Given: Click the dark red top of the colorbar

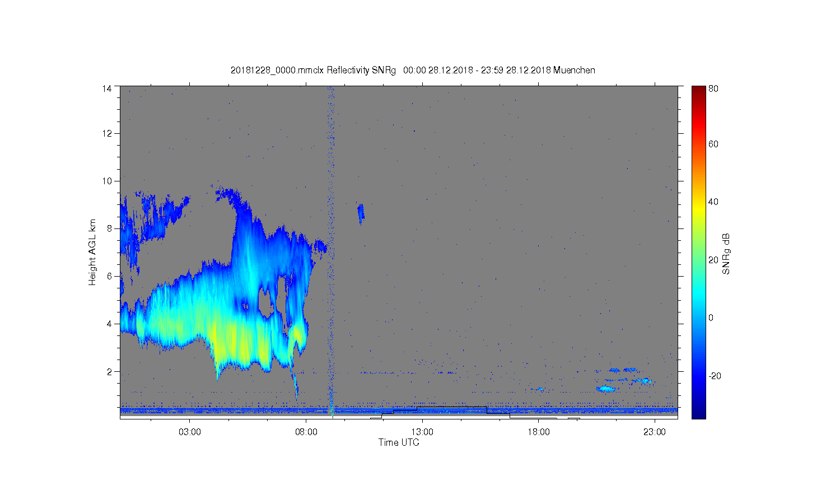Looking at the screenshot, I should coord(698,91).
